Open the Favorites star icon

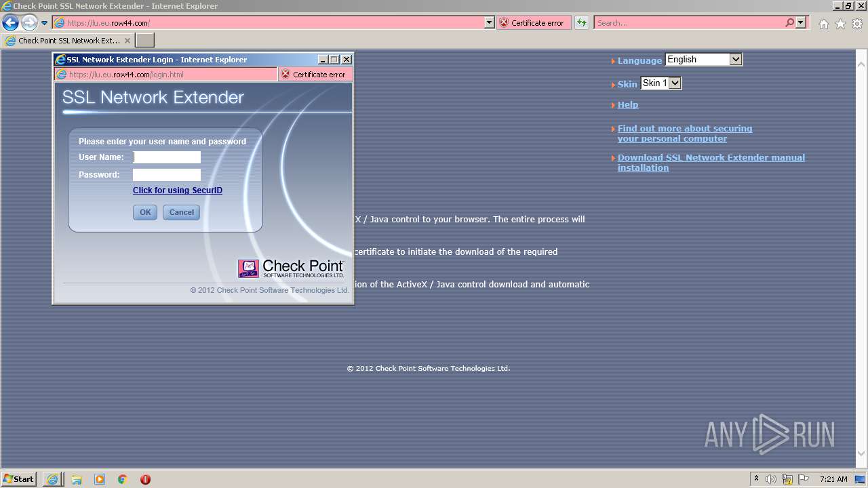(x=840, y=24)
